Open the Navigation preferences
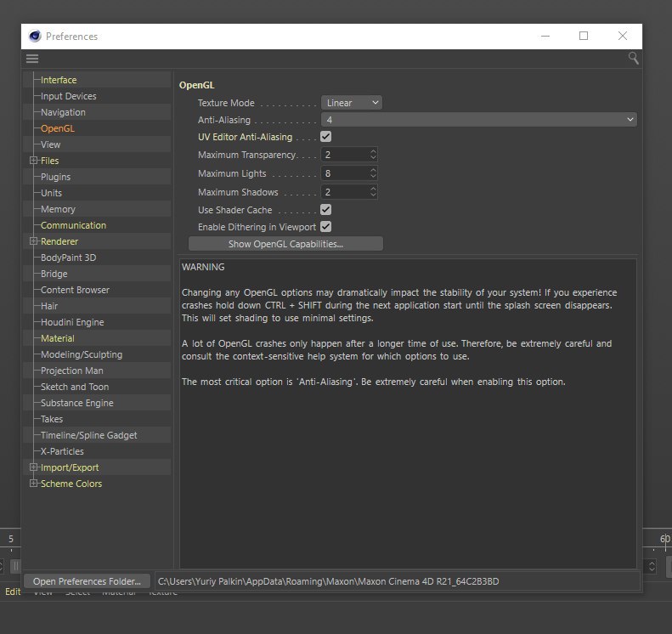This screenshot has width=672, height=634. [63, 112]
